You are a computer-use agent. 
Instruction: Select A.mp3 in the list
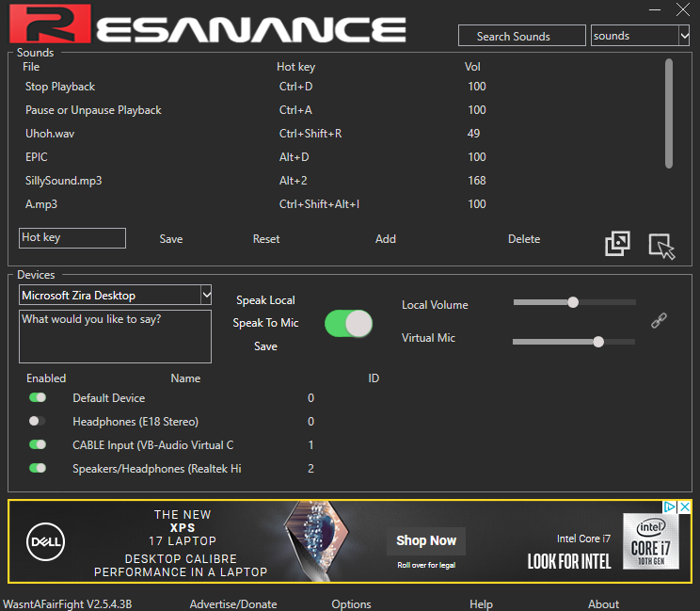coord(41,204)
